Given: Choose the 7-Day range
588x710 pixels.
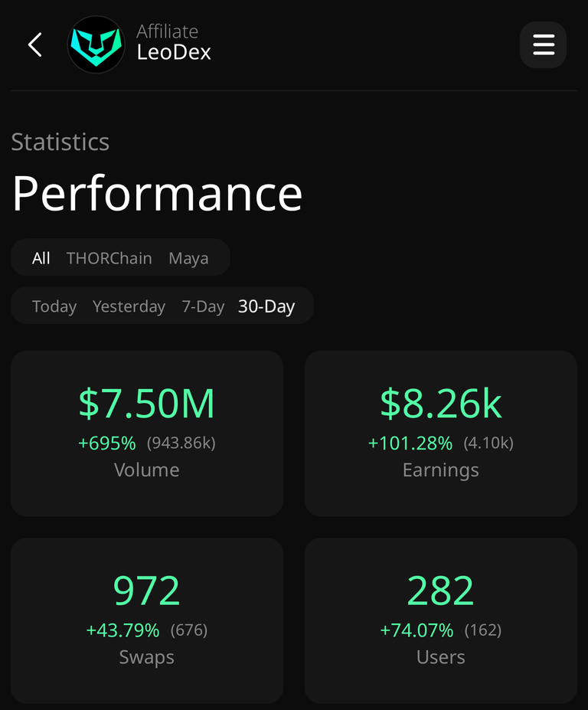Looking at the screenshot, I should click(x=203, y=306).
